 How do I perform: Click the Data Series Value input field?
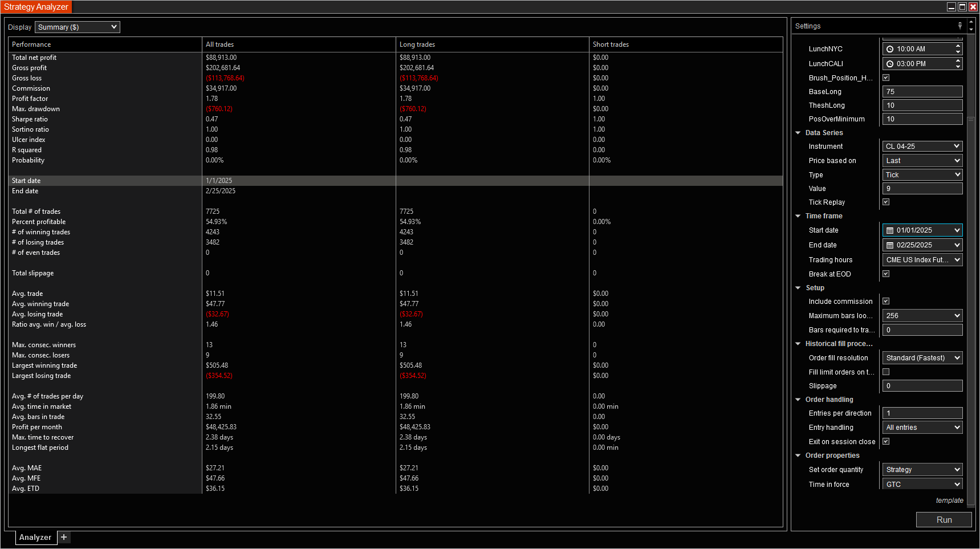[922, 189]
